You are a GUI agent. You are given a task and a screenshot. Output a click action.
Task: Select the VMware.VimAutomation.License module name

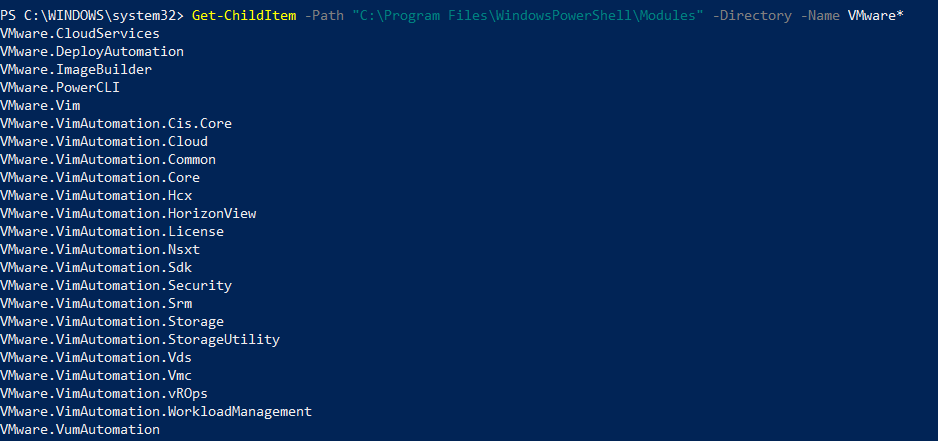[x=112, y=231]
